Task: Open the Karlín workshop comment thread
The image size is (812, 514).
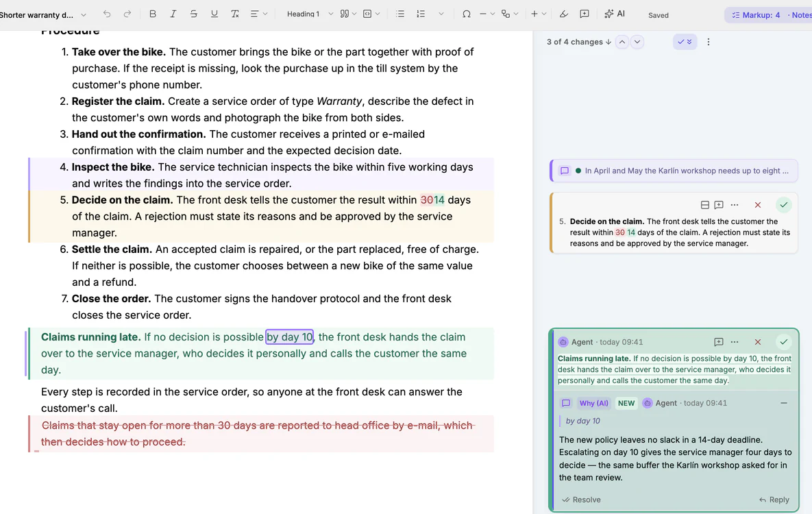Action: (674, 171)
